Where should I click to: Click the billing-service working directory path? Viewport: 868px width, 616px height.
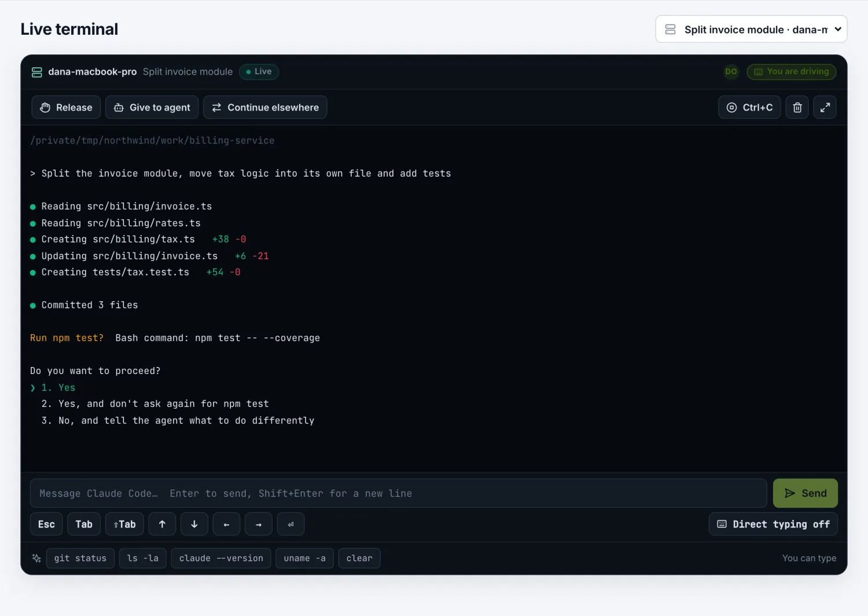click(152, 141)
